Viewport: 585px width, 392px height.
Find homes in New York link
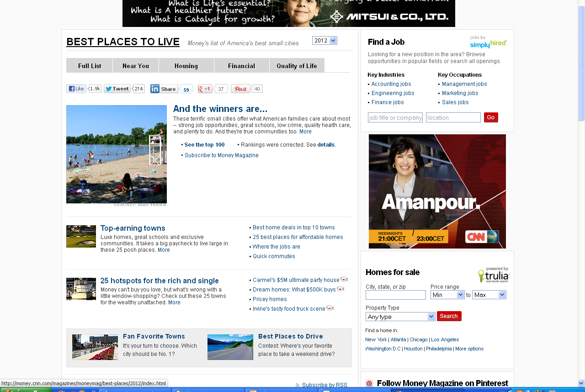tap(376, 339)
